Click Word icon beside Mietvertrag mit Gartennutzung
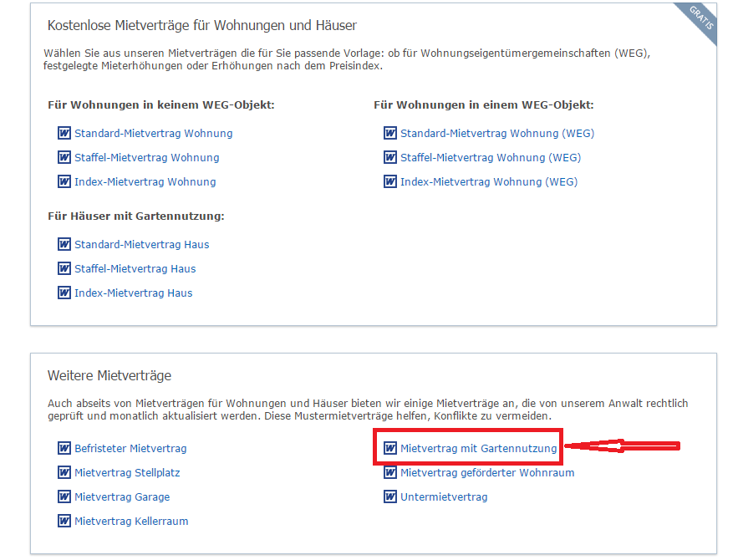This screenshot has width=738, height=560. [390, 449]
